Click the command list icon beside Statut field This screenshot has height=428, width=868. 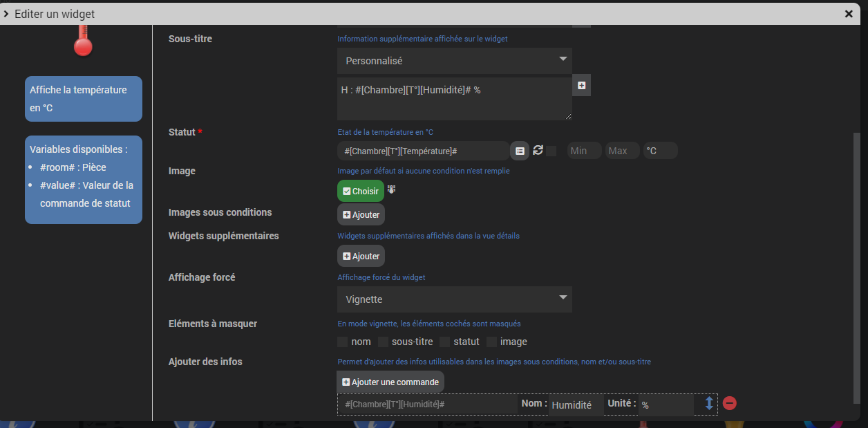[520, 151]
